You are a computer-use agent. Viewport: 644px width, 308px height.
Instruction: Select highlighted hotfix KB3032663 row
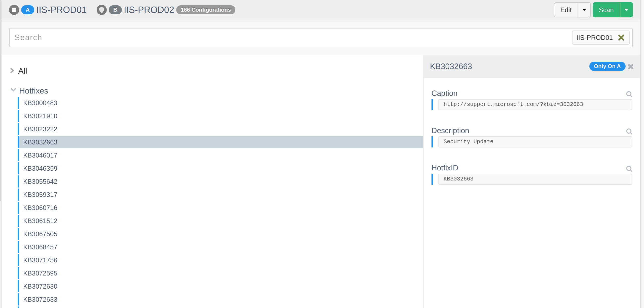[x=220, y=142]
